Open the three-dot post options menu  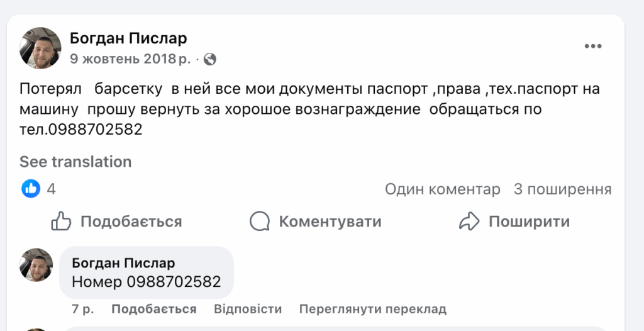coord(593,46)
